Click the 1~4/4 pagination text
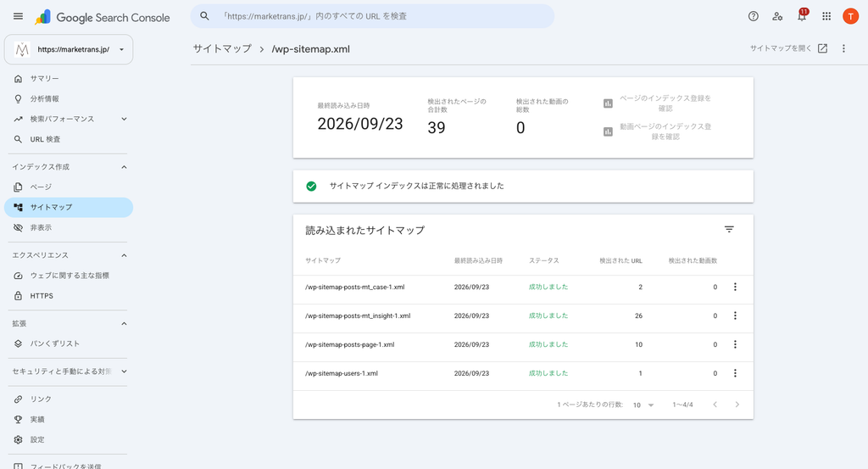The image size is (868, 469). tap(682, 405)
